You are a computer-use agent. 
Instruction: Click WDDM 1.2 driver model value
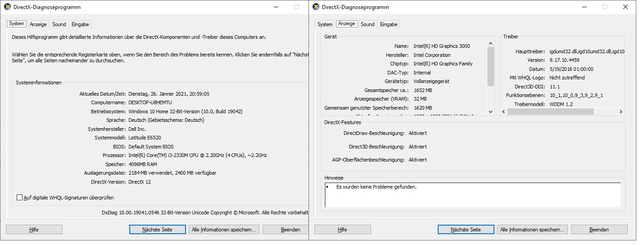click(561, 104)
